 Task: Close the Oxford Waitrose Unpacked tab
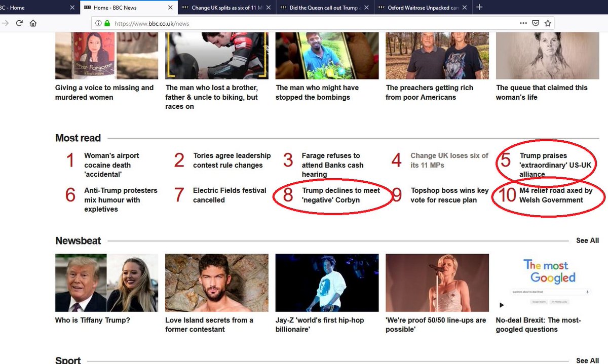pyautogui.click(x=464, y=8)
